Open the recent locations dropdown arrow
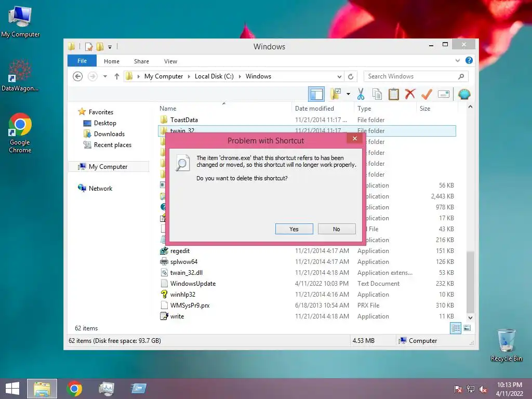This screenshot has width=532, height=399. 105,76
